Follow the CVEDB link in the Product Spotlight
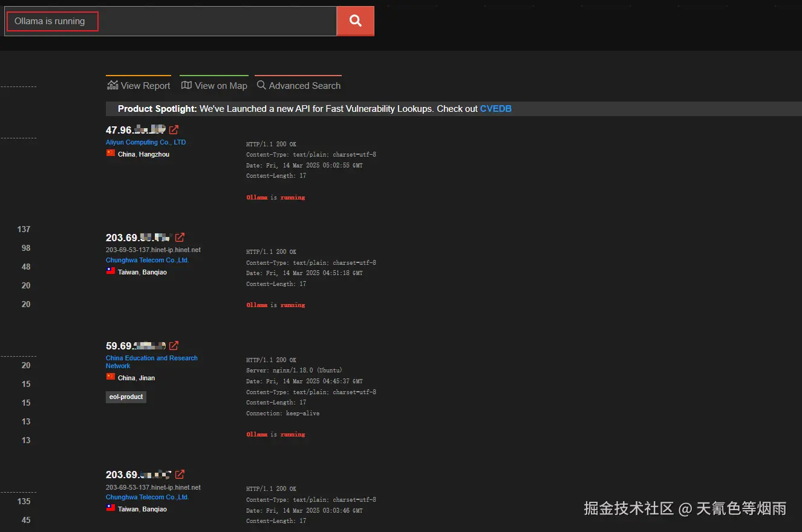 [496, 109]
